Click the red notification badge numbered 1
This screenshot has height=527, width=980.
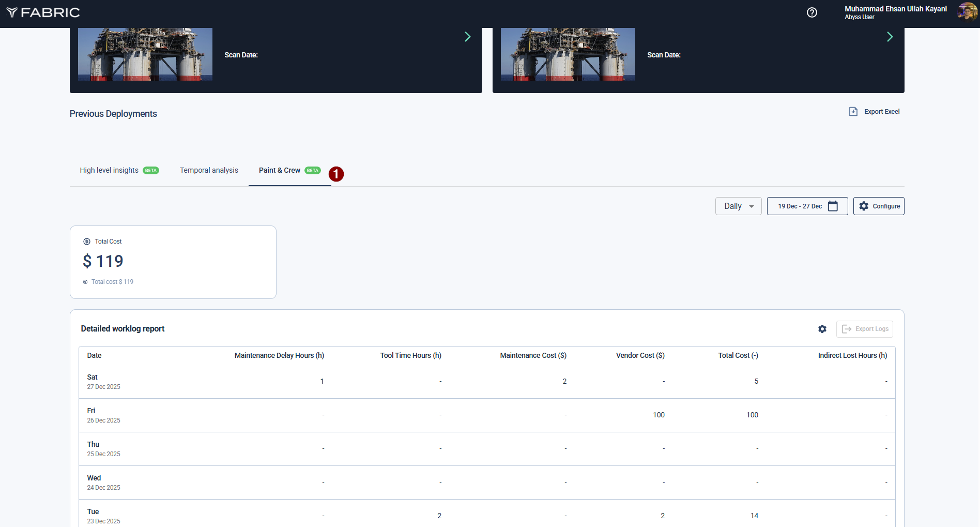tap(336, 174)
